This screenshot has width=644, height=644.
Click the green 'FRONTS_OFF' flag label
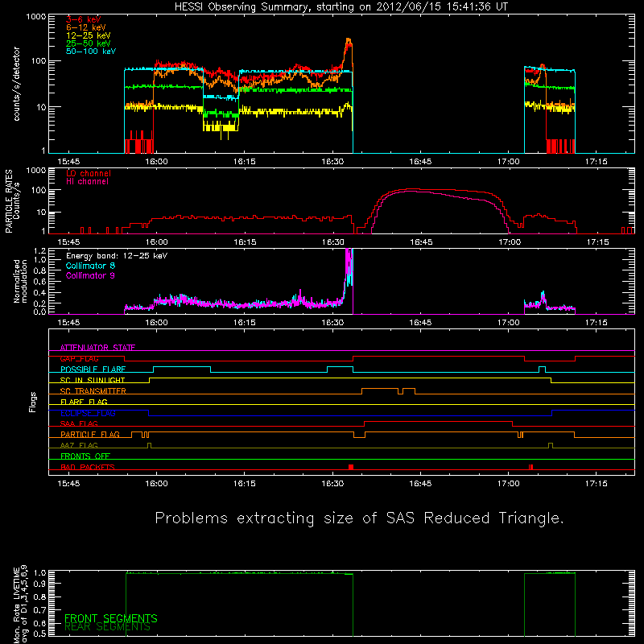[x=85, y=456]
